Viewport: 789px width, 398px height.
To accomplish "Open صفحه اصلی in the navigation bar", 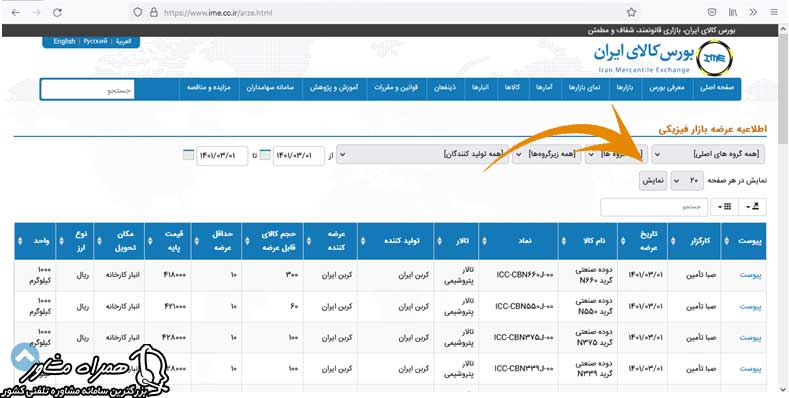I will click(717, 88).
